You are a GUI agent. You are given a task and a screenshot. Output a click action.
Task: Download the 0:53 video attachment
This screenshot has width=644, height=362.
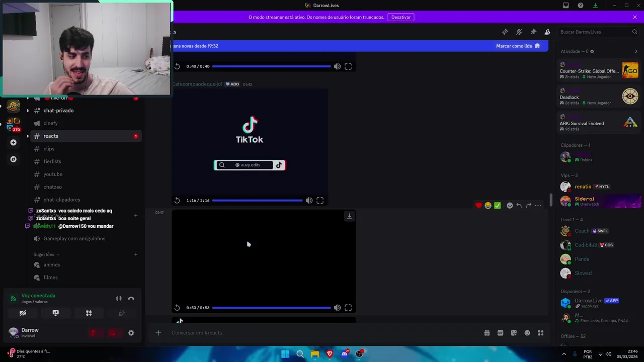[349, 216]
